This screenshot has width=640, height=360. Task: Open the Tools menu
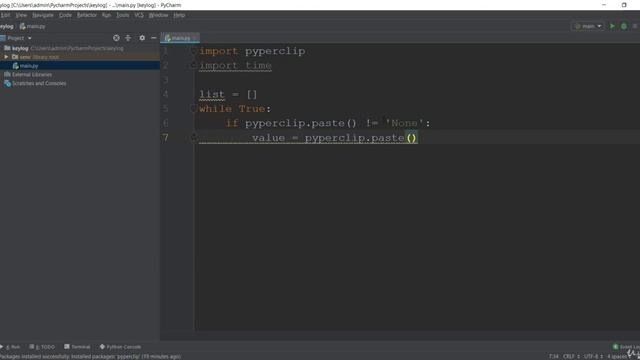click(122, 15)
